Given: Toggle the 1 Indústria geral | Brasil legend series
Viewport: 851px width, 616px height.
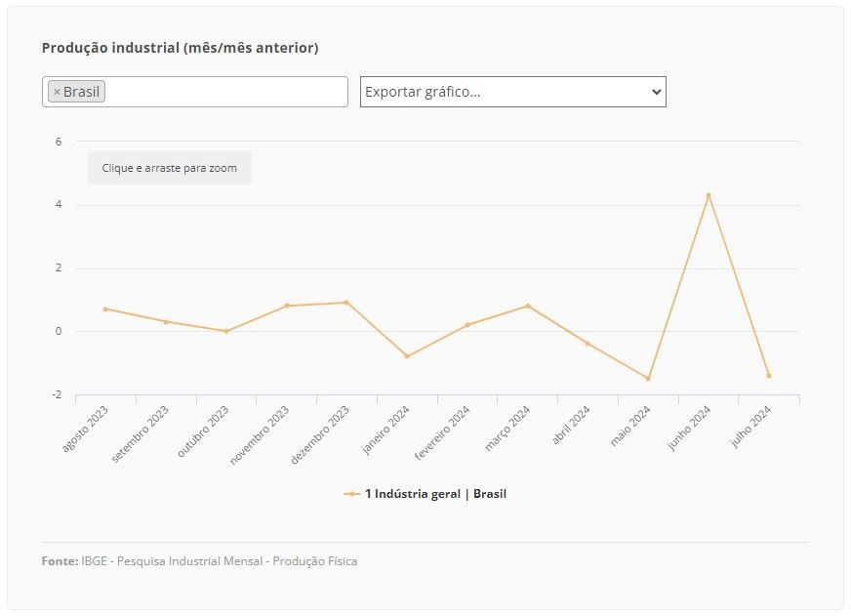Looking at the screenshot, I should pos(425,494).
